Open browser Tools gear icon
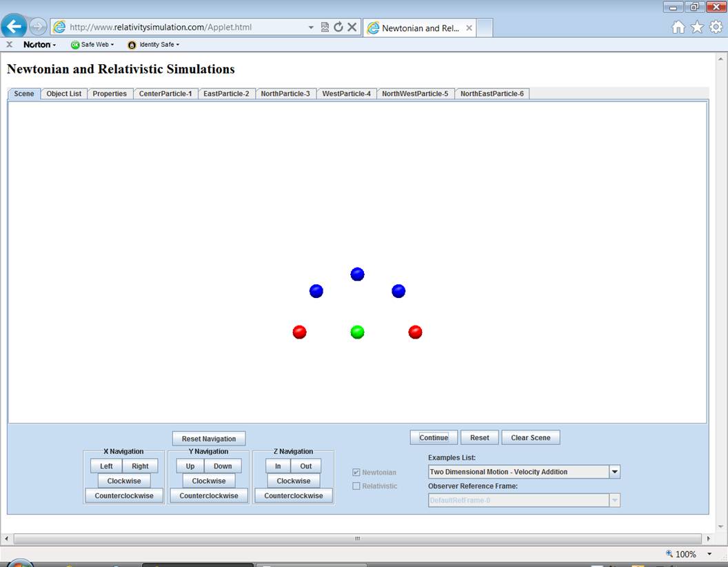The width and height of the screenshot is (728, 567). (x=716, y=28)
